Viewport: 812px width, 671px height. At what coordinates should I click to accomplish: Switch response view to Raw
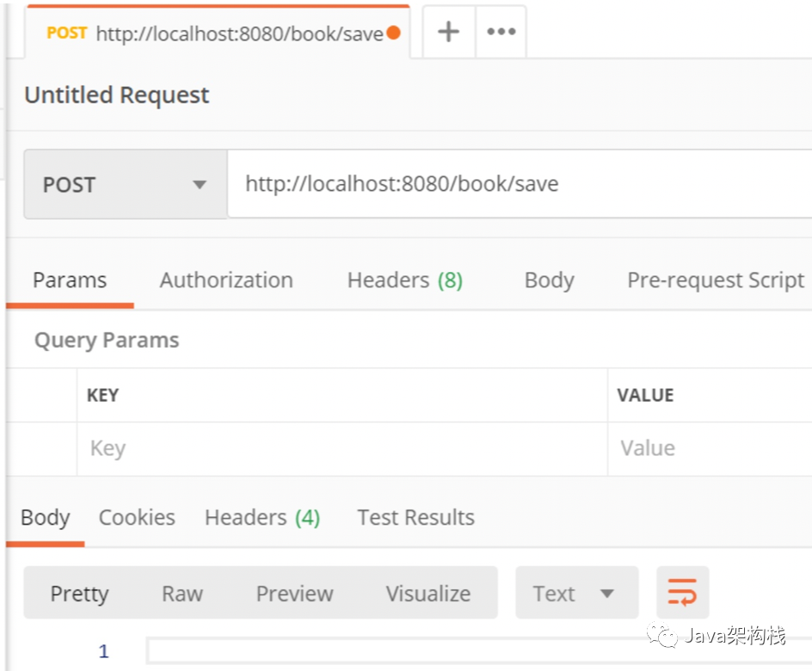click(182, 594)
